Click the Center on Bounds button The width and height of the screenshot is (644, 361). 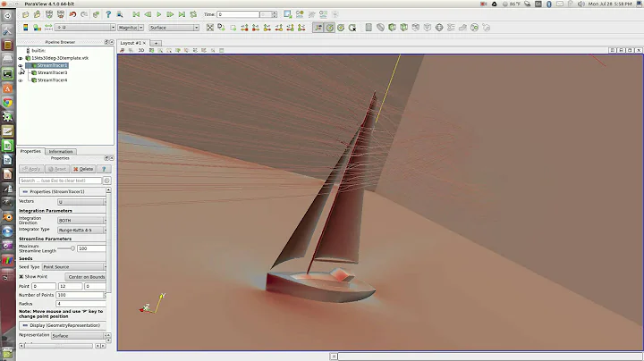pos(86,277)
